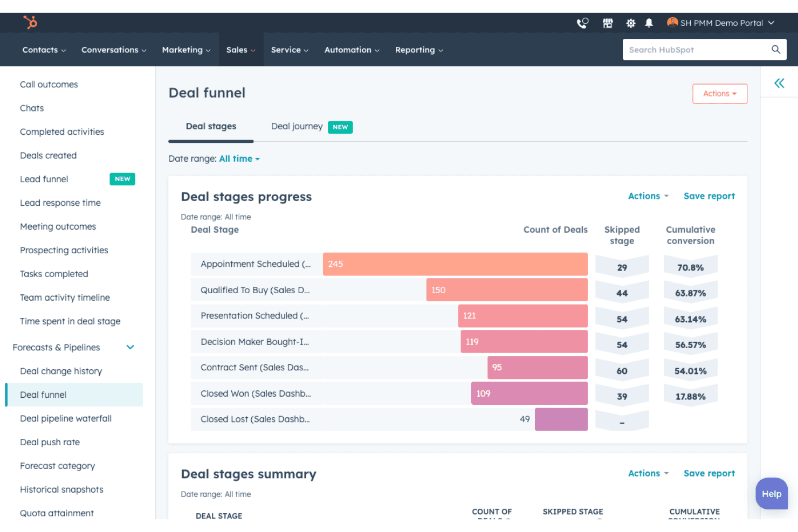798x532 pixels.
Task: Change the All time date range
Action: click(239, 159)
